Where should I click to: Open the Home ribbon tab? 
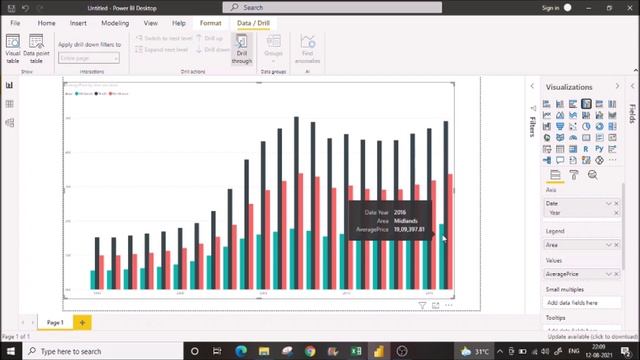(x=47, y=23)
